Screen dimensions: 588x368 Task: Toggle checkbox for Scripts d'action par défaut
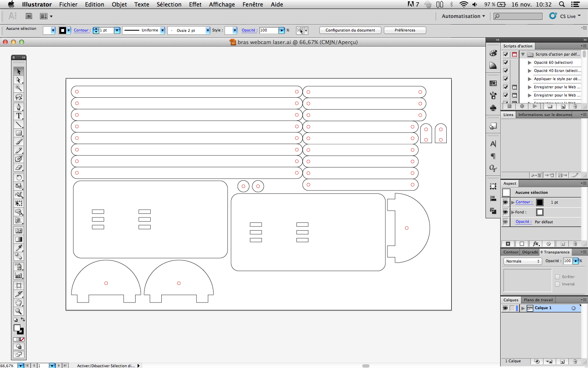[x=506, y=54]
